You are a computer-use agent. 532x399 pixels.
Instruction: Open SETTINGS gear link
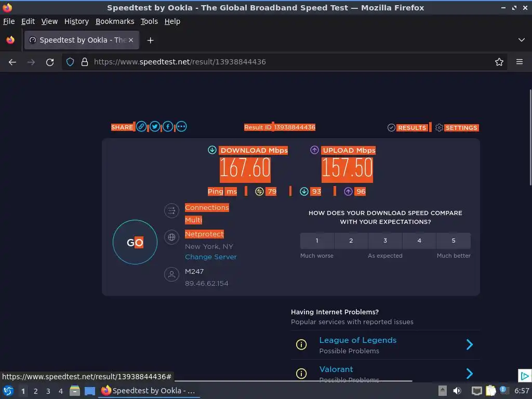pyautogui.click(x=457, y=128)
